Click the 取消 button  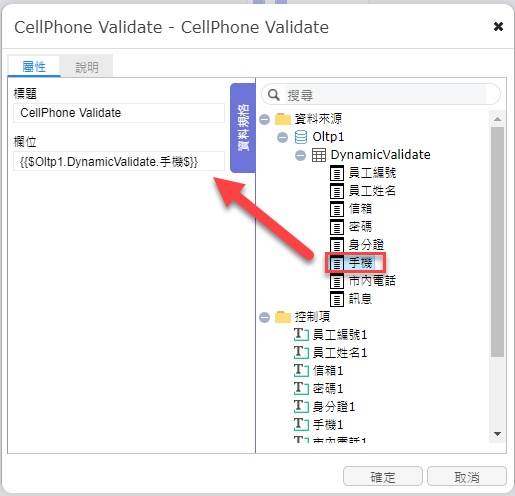point(467,477)
